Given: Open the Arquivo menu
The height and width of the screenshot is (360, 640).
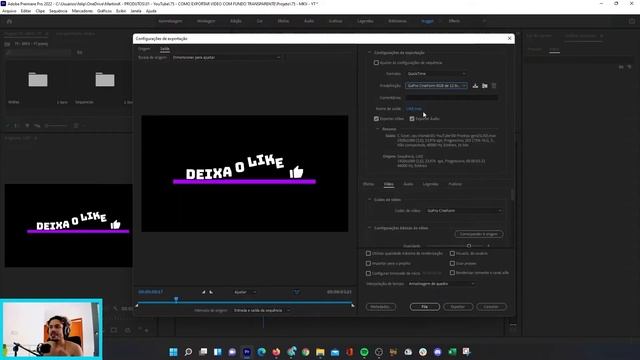Looking at the screenshot, I should point(9,11).
